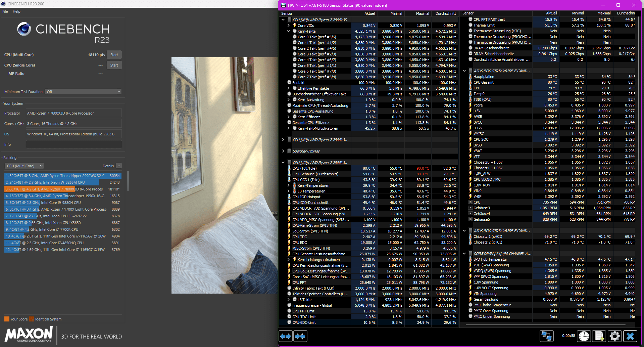This screenshot has width=644, height=347.
Task: Click the collapse-columns arrows button in HWiNFO
Action: tap(300, 336)
